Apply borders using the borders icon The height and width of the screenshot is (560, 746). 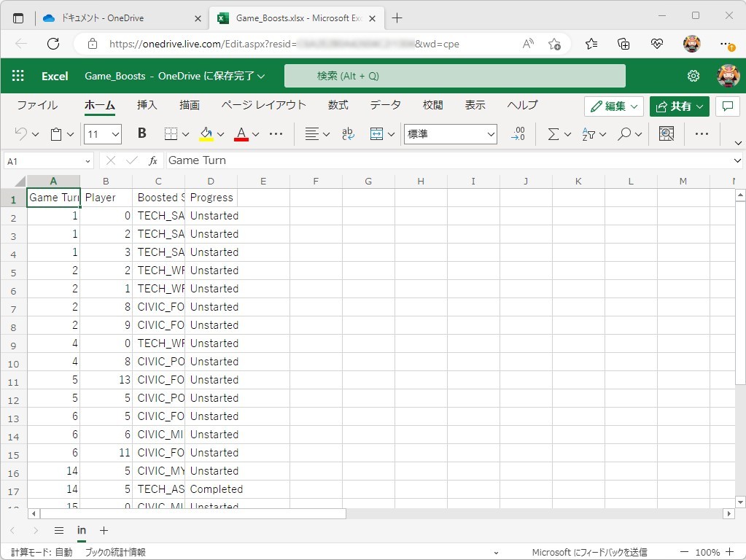(x=171, y=133)
